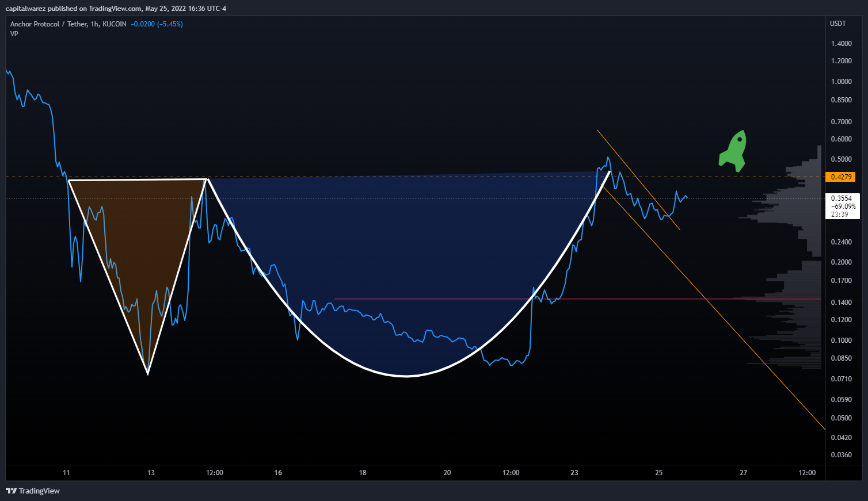868x501 pixels.
Task: Click the 0.1000 price axis label
Action: tap(842, 341)
